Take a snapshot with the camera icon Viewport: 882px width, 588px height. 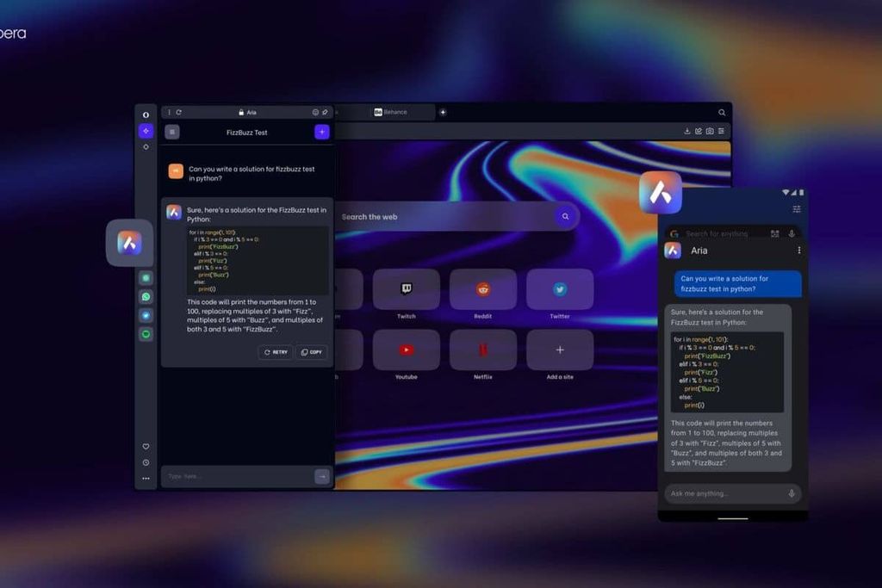point(710,131)
